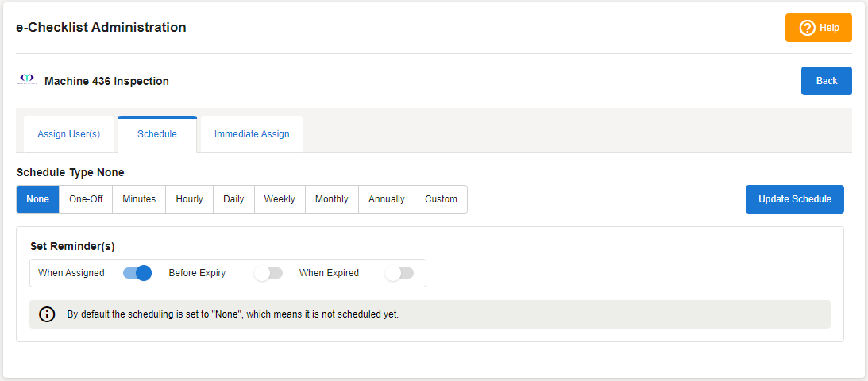Select the Schedule tab
This screenshot has height=381, width=868.
[157, 134]
